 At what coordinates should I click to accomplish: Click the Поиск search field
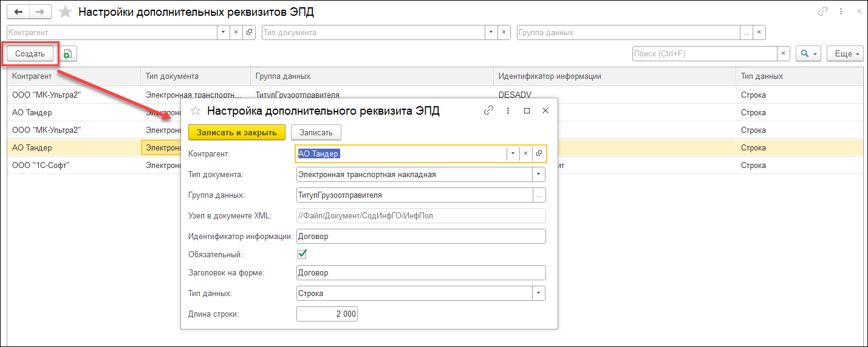pyautogui.click(x=705, y=54)
